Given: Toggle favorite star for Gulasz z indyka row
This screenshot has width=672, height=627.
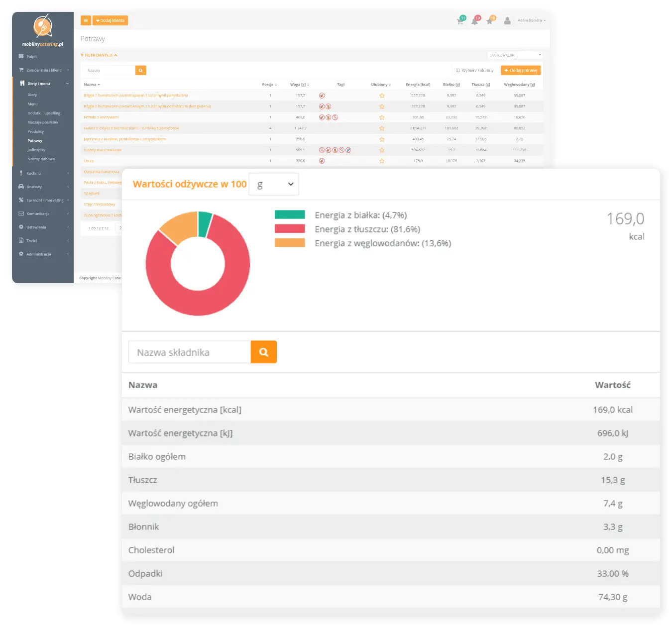Looking at the screenshot, I should tap(382, 128).
